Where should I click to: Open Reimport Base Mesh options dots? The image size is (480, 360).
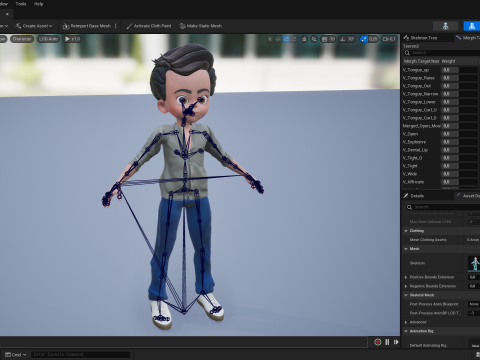click(116, 26)
